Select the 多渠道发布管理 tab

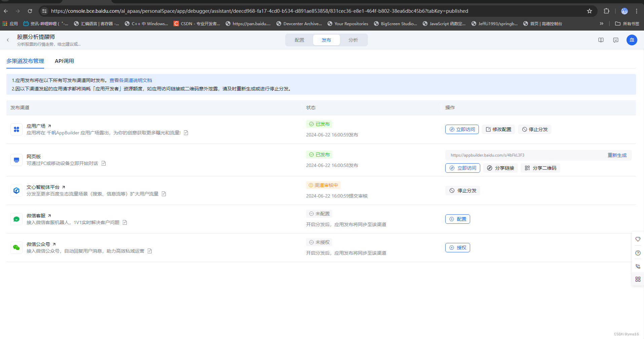(25, 61)
